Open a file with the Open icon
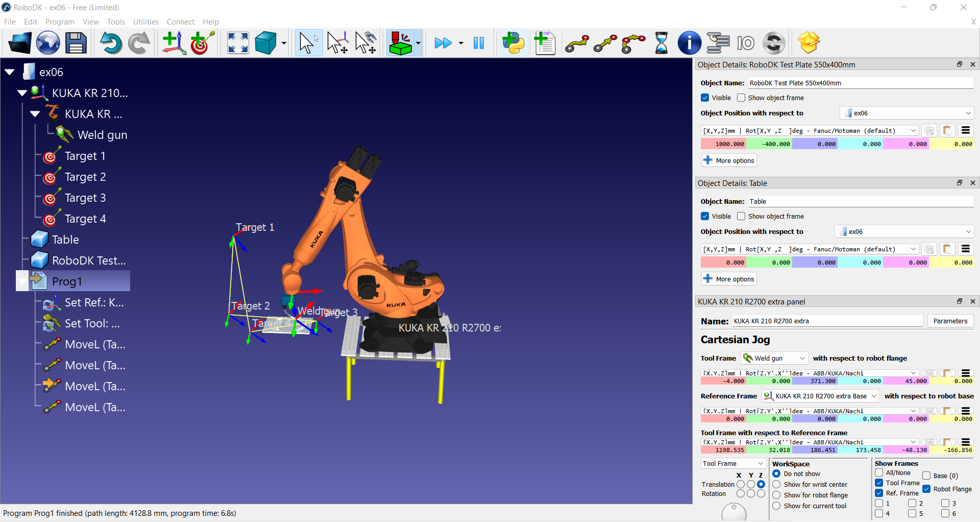Viewport: 980px width, 522px height. (x=19, y=43)
